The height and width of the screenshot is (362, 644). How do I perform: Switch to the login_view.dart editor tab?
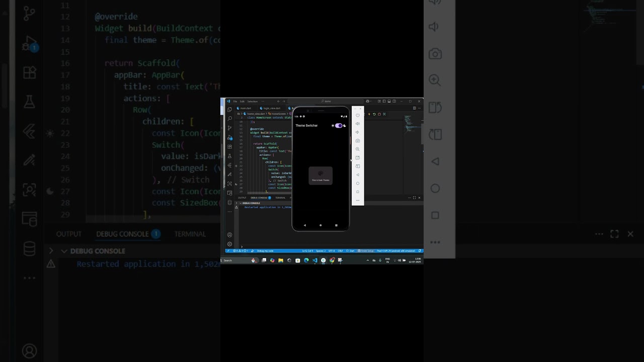[x=272, y=108]
